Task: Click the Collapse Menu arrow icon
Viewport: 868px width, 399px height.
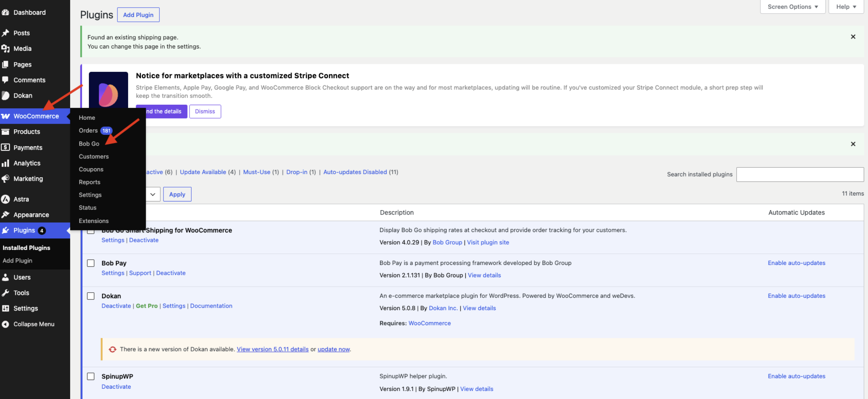Action: (5, 324)
